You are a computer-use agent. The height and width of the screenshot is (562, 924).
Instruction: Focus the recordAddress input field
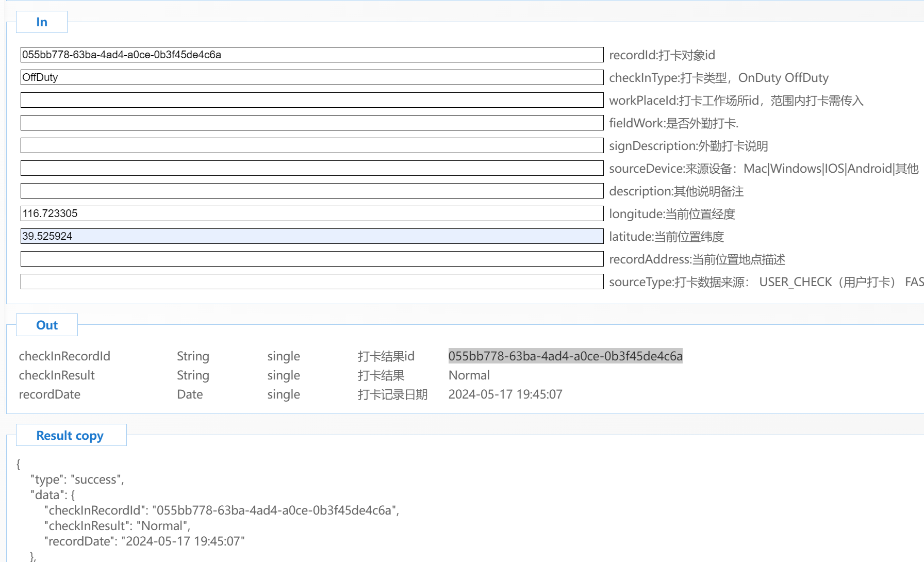(x=312, y=259)
